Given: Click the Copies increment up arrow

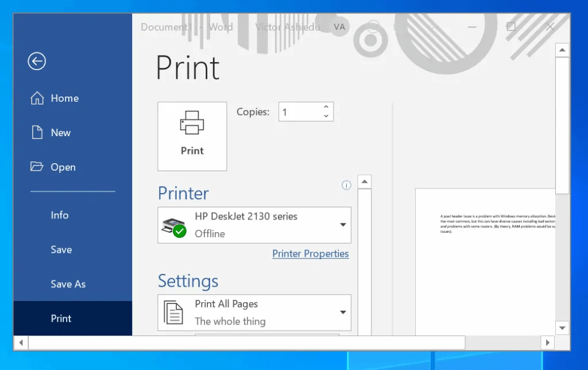Looking at the screenshot, I should tap(326, 107).
